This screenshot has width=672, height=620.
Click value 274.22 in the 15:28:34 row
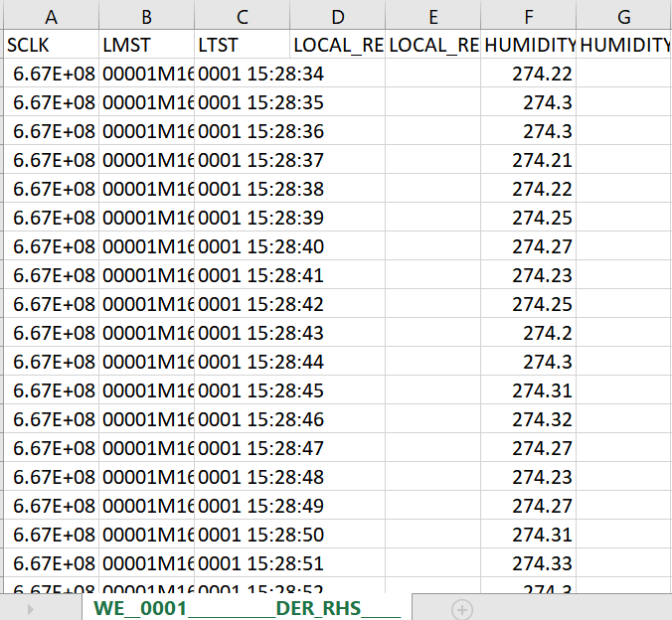click(x=529, y=74)
